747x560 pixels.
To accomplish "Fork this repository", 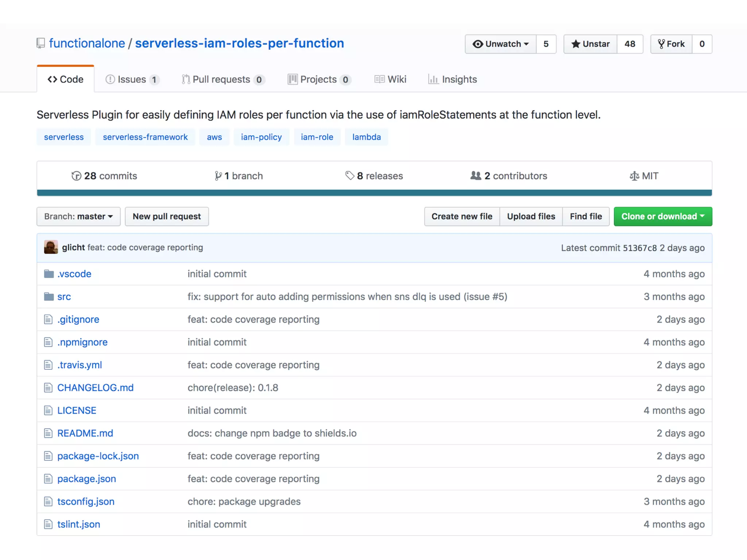I will coord(671,44).
